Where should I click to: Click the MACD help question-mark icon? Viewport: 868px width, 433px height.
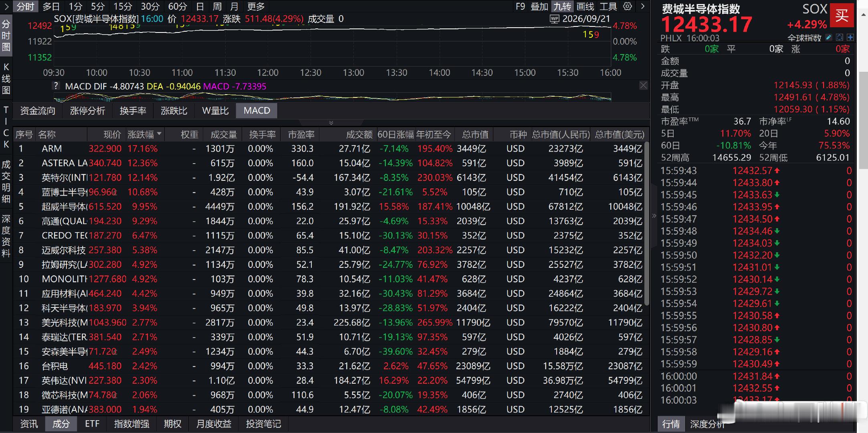coord(56,86)
